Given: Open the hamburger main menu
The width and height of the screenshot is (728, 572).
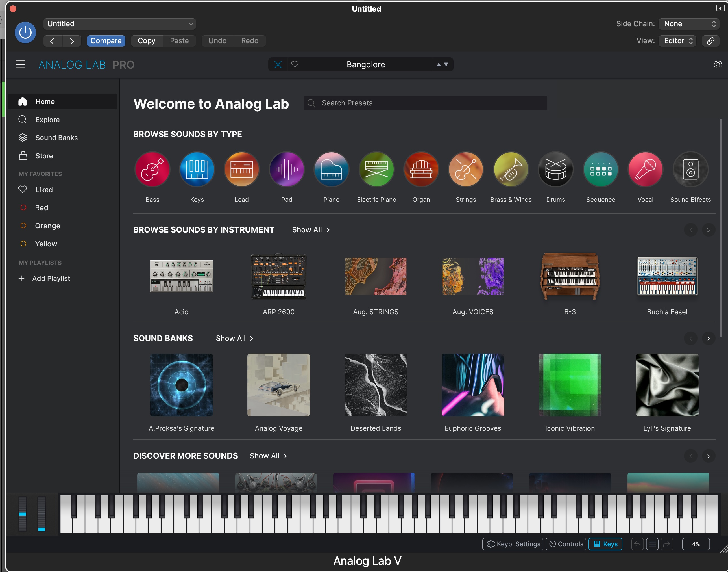Looking at the screenshot, I should (x=20, y=64).
